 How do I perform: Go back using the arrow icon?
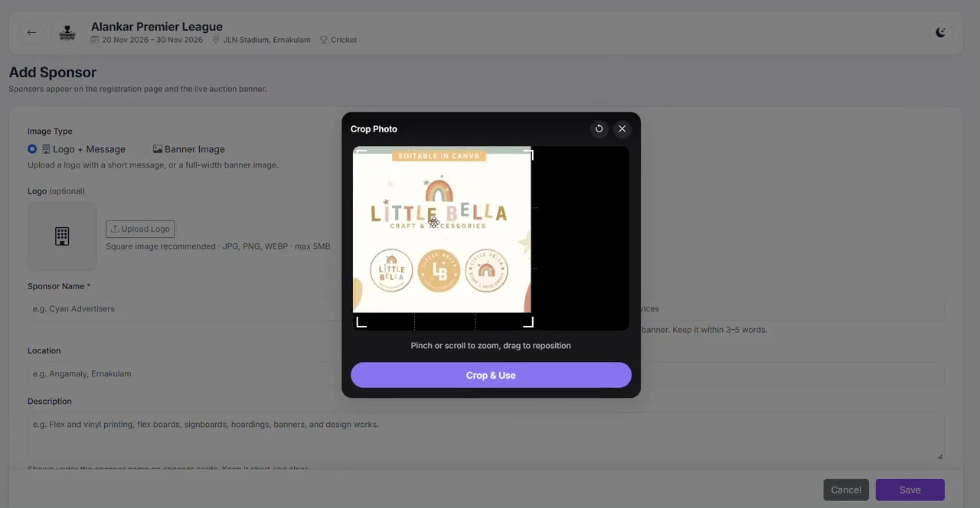click(x=31, y=32)
